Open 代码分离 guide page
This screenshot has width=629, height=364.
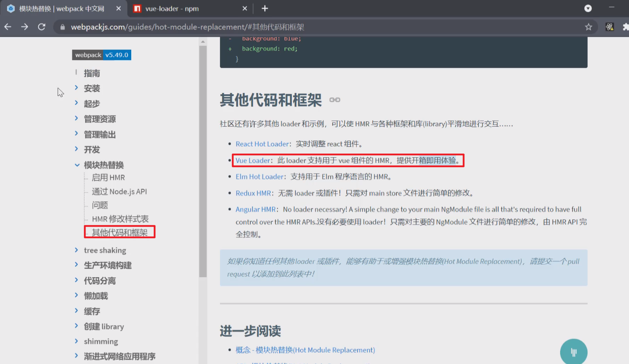click(x=100, y=281)
